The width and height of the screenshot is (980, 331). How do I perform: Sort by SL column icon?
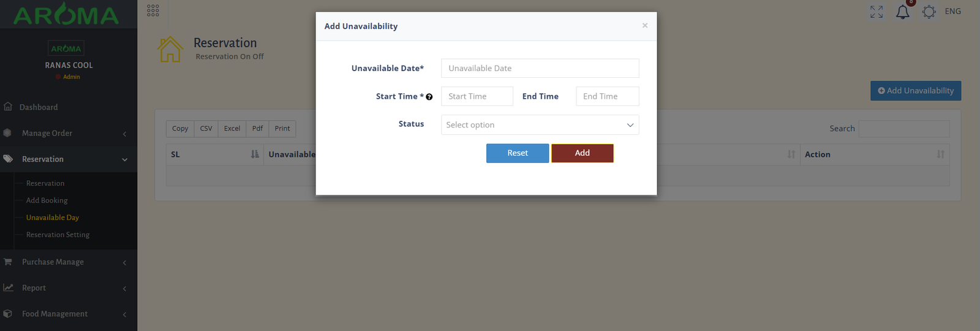255,154
